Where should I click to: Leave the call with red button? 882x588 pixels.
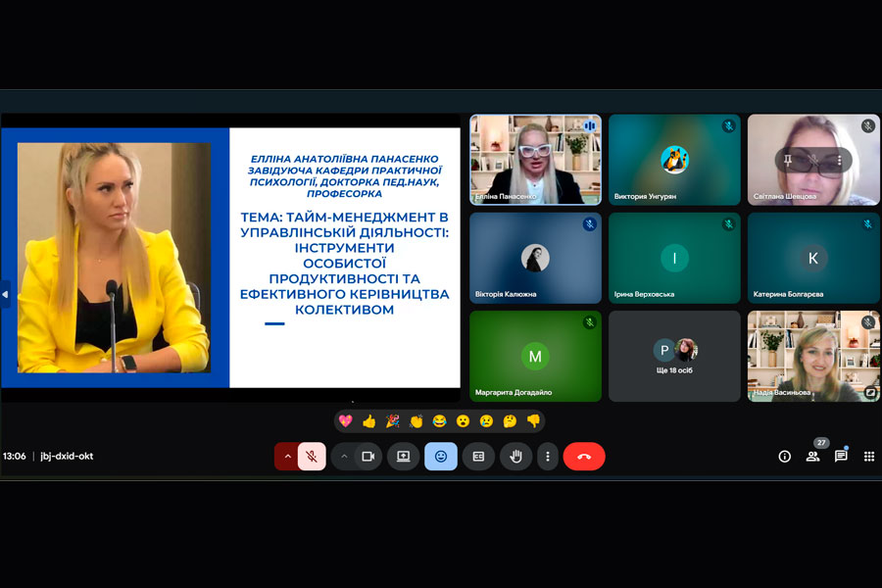[x=584, y=457]
